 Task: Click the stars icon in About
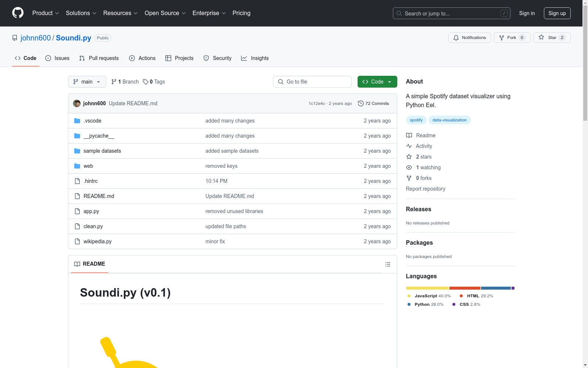[x=409, y=157]
